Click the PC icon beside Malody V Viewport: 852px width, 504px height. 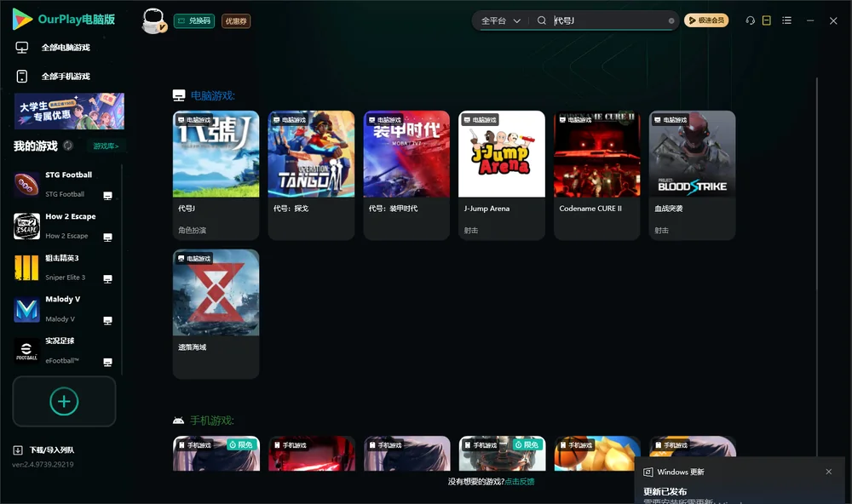point(107,320)
